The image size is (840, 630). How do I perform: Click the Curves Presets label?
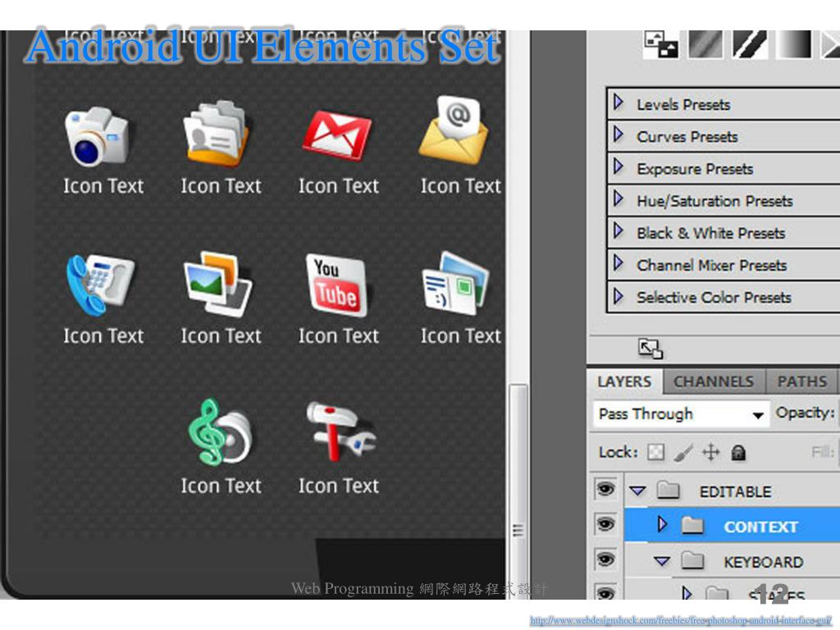pyautogui.click(x=687, y=137)
